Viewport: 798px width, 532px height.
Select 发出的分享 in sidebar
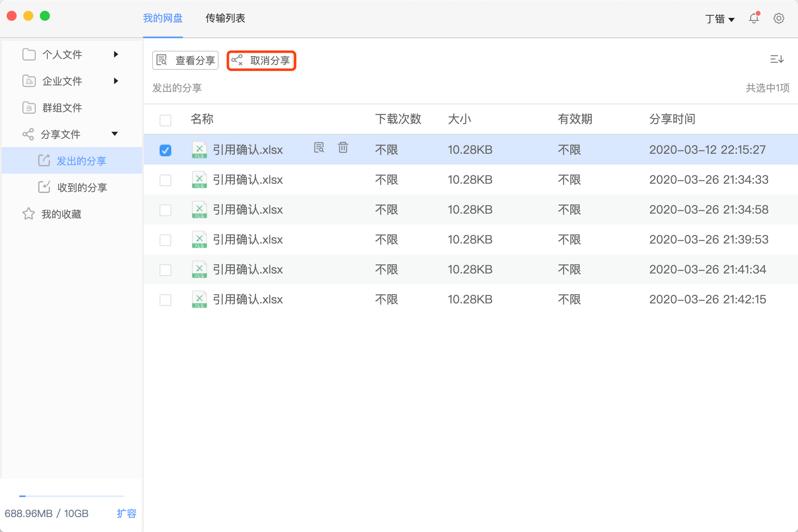(72, 160)
